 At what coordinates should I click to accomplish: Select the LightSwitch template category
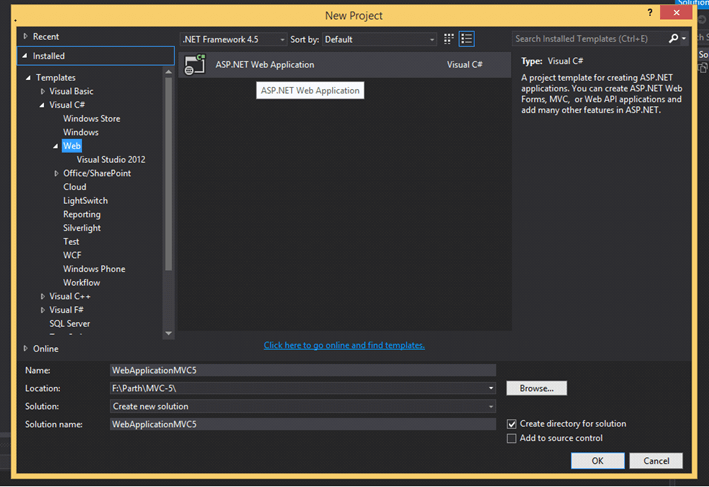[85, 200]
